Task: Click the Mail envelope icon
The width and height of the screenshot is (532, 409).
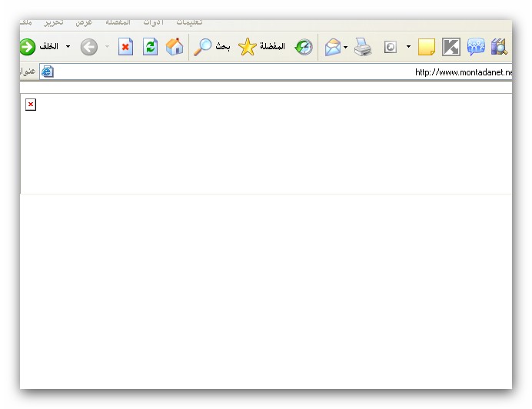Action: point(332,48)
